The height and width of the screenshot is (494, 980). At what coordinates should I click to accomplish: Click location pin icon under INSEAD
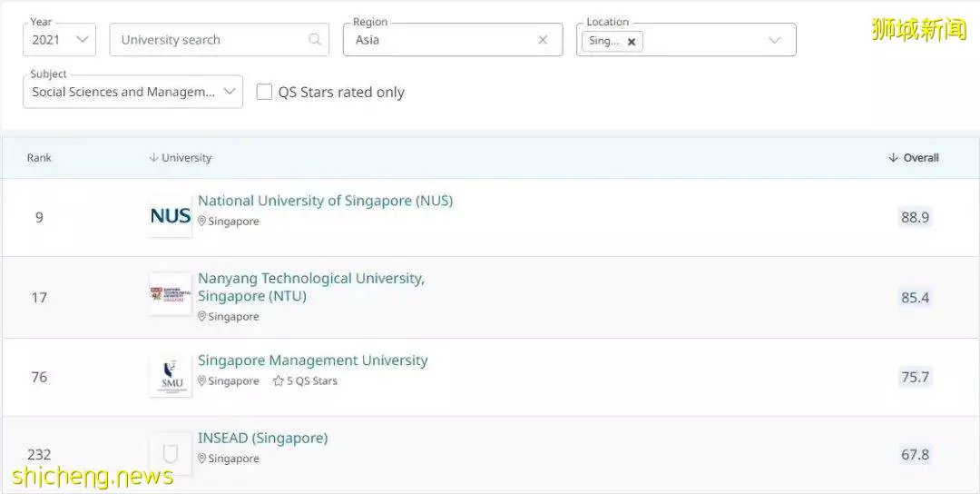click(x=201, y=459)
